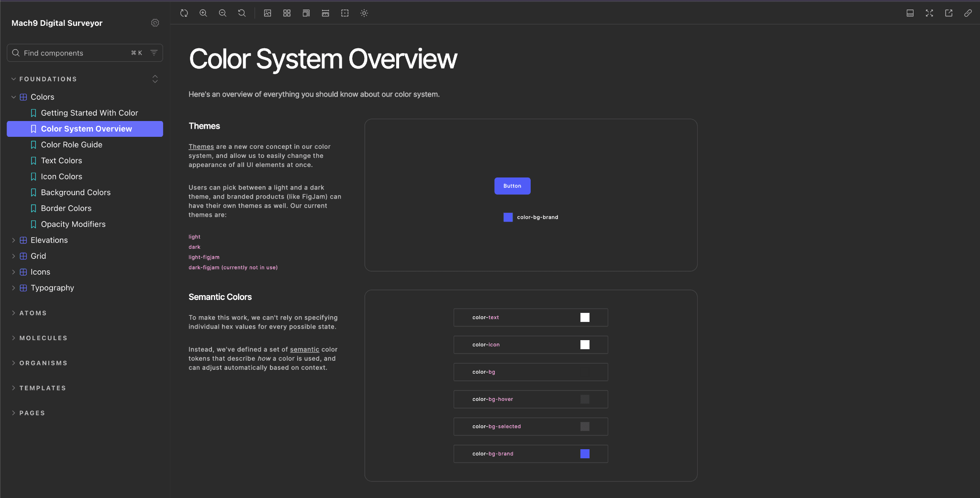Viewport: 980px width, 498px height.
Task: Show the addons panel icon at top right
Action: 910,13
